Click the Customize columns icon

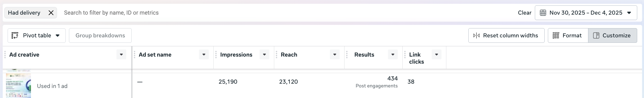pos(596,35)
